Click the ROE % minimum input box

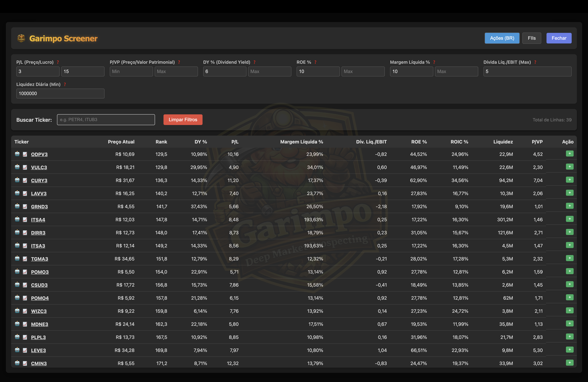click(318, 71)
